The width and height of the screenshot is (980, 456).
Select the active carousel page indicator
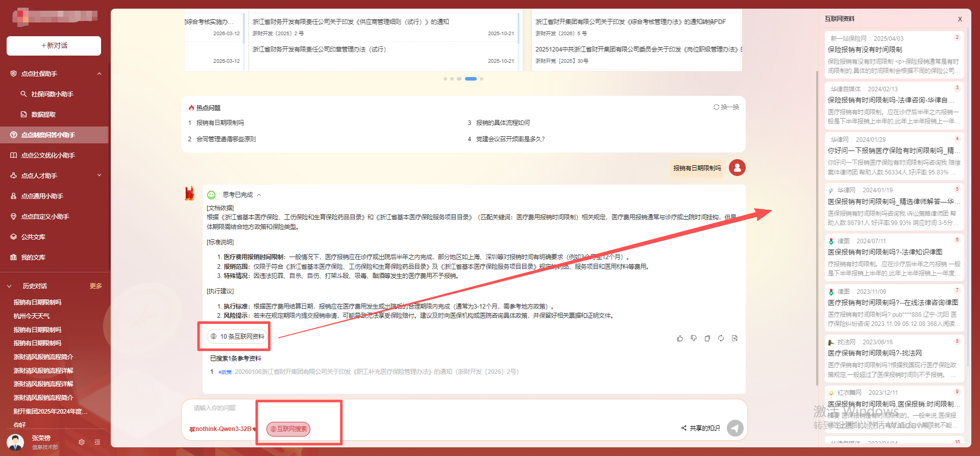click(x=471, y=79)
